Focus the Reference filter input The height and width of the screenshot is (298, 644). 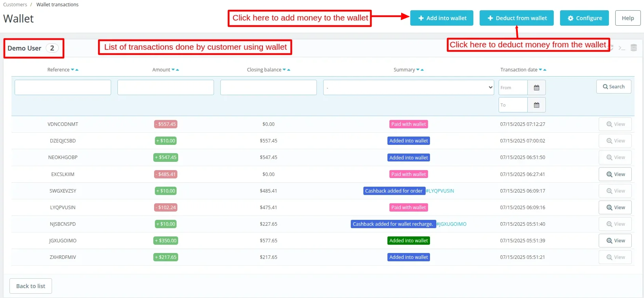[63, 88]
